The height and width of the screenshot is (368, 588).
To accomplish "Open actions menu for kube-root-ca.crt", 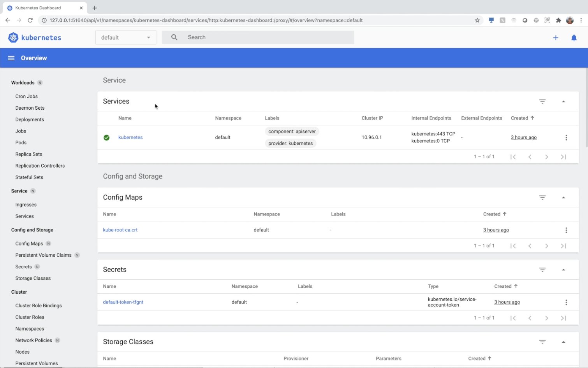I will 566,230.
